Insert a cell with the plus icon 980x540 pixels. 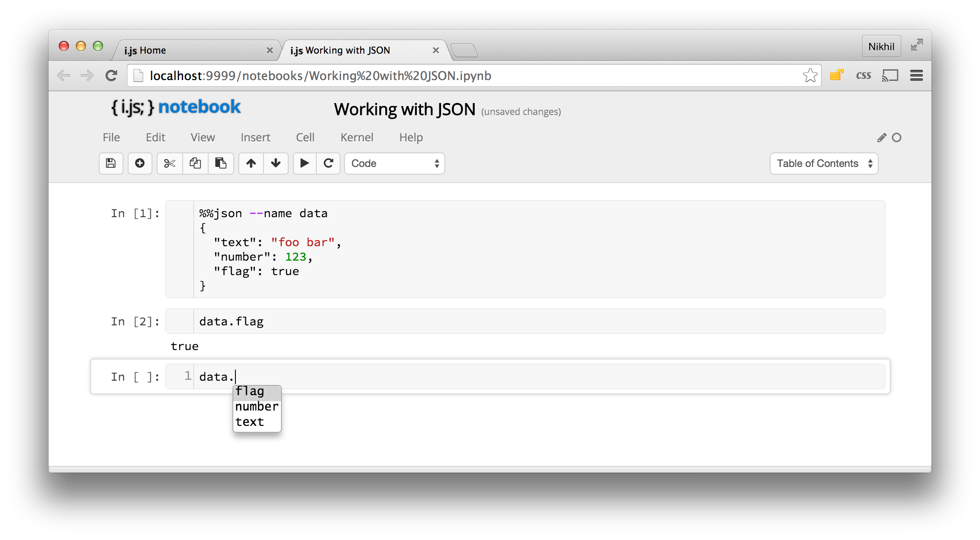[140, 164]
